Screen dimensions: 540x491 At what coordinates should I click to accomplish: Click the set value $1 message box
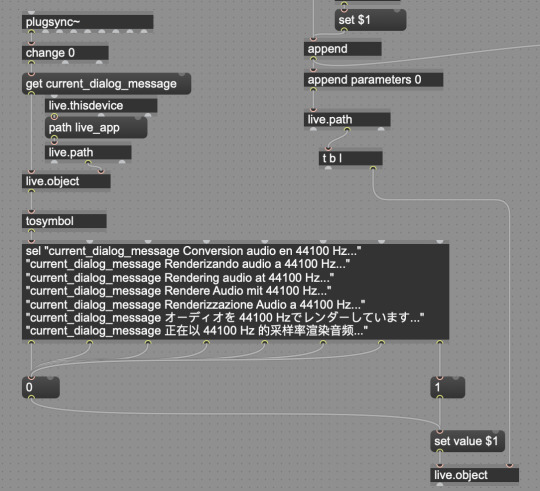coord(467,441)
